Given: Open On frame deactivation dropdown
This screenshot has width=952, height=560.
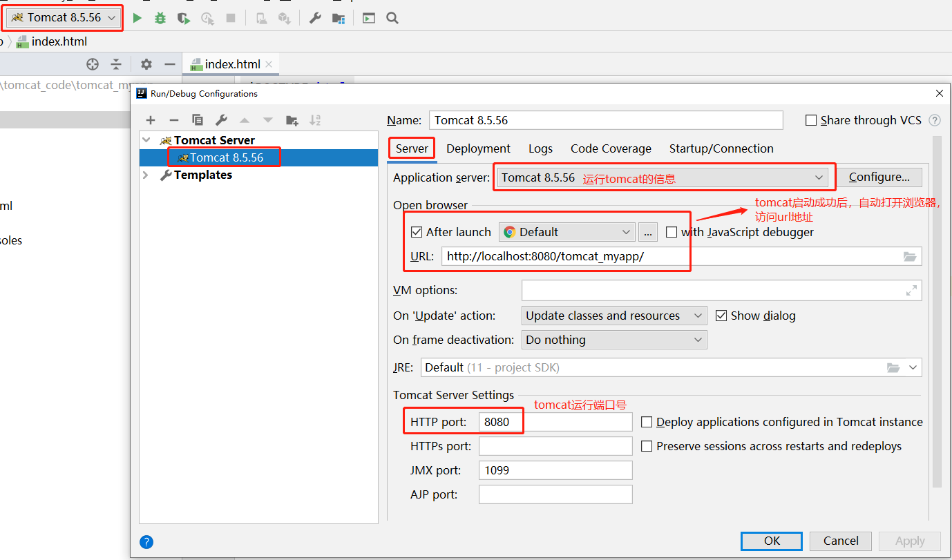Looking at the screenshot, I should click(x=614, y=340).
